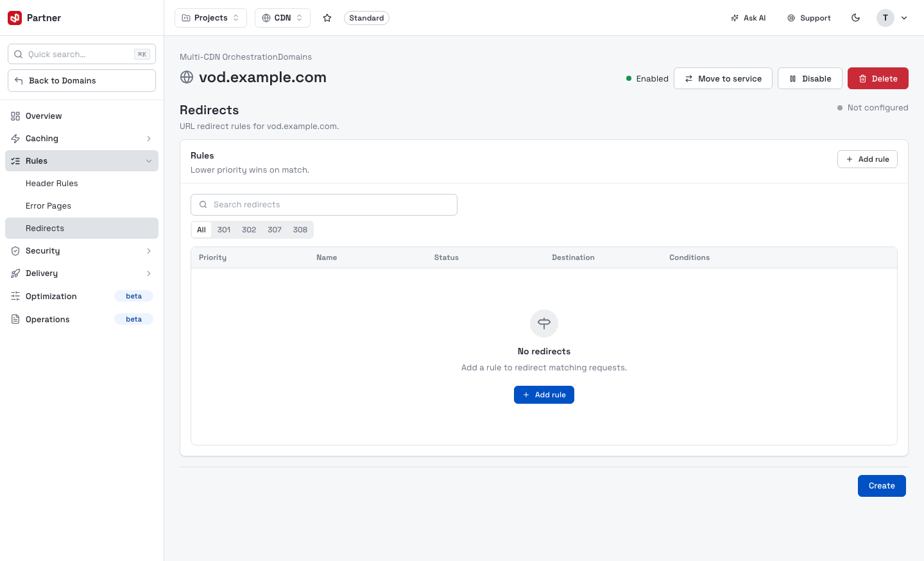
Task: Sort by Priority column header
Action: pyautogui.click(x=212, y=257)
